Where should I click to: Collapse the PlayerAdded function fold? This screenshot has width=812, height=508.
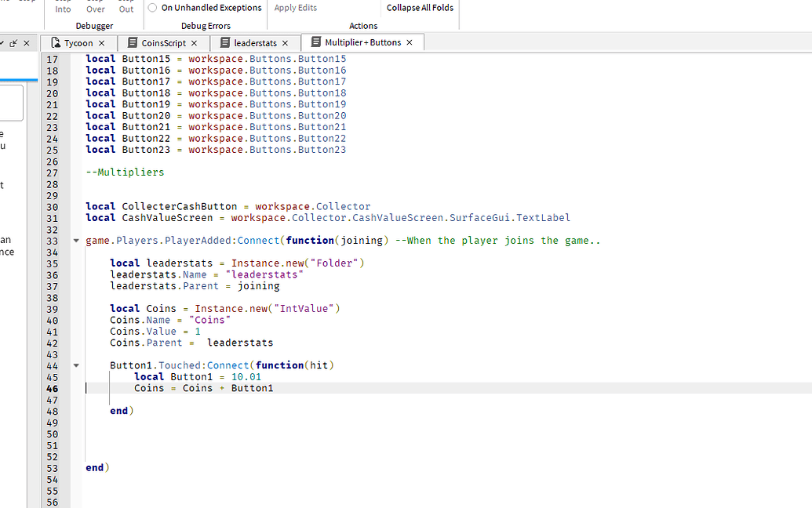click(76, 241)
